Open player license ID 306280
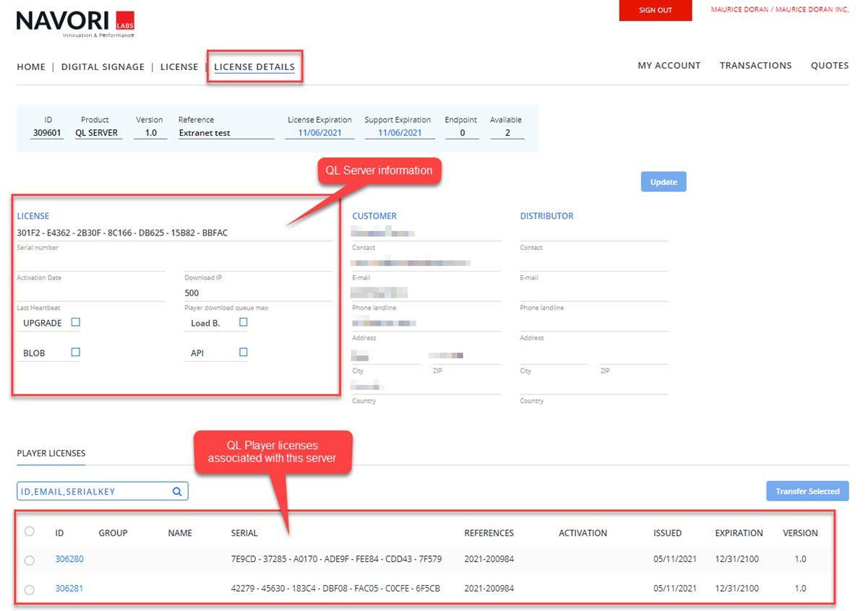The height and width of the screenshot is (611, 868). pyautogui.click(x=69, y=559)
